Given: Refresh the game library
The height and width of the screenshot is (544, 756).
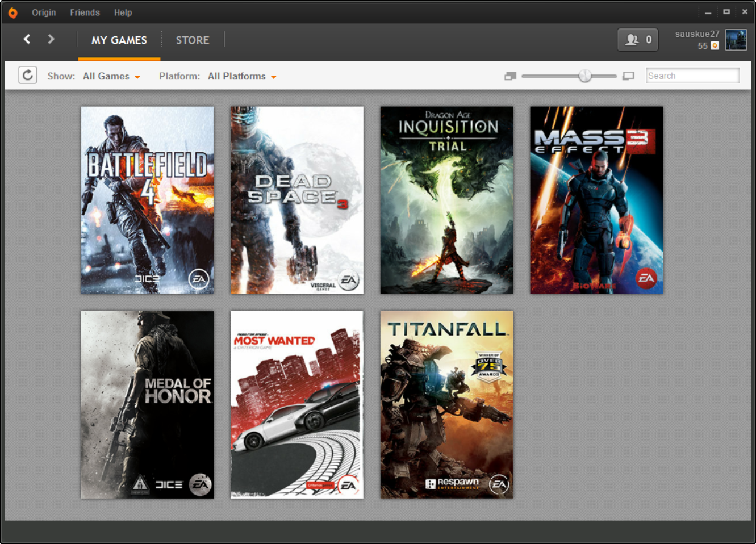Looking at the screenshot, I should pyautogui.click(x=27, y=75).
